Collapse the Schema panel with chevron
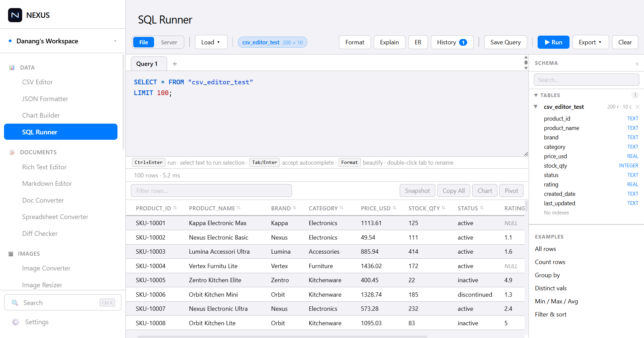Viewport: 644px width, 338px height. (637, 64)
